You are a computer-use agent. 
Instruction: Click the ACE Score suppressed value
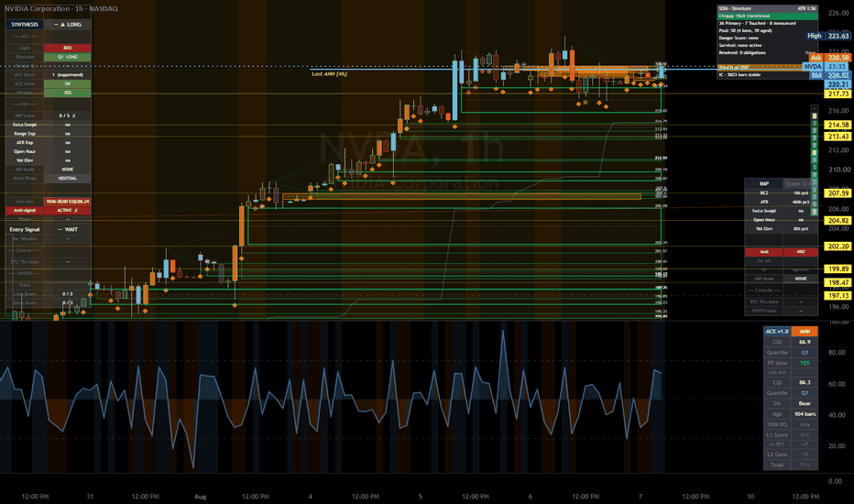(68, 74)
